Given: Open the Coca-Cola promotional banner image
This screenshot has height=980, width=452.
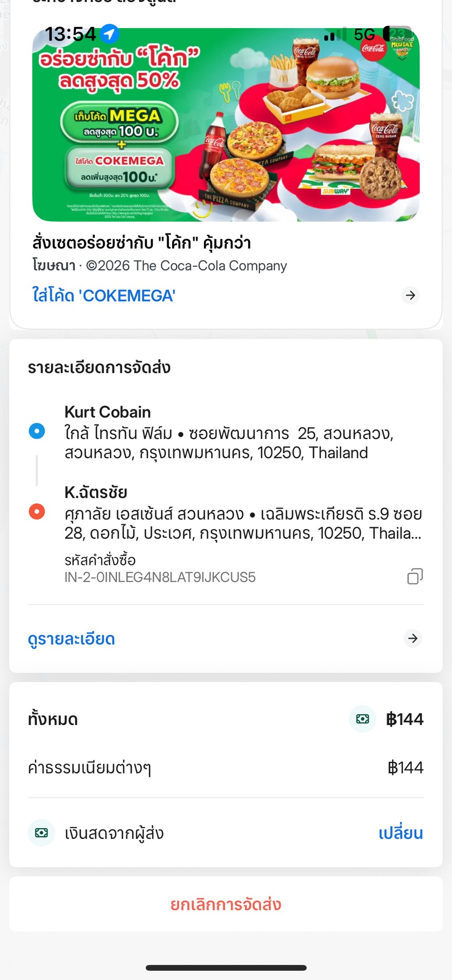Looking at the screenshot, I should click(226, 125).
